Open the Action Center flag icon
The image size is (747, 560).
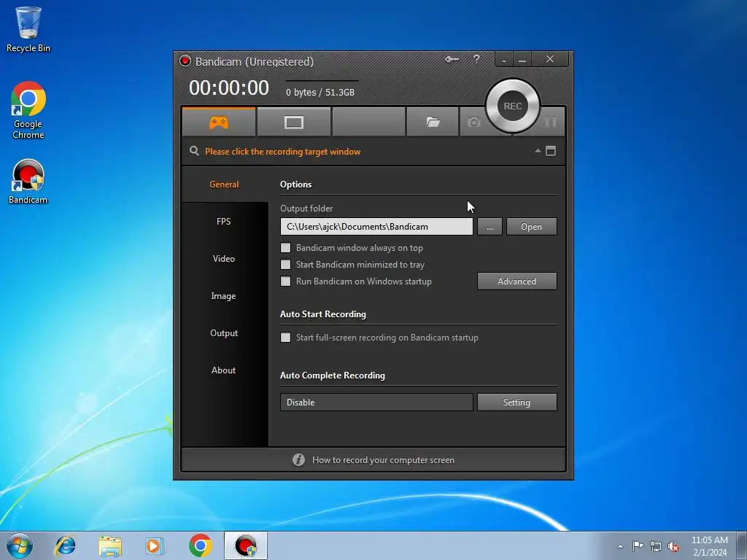click(638, 545)
